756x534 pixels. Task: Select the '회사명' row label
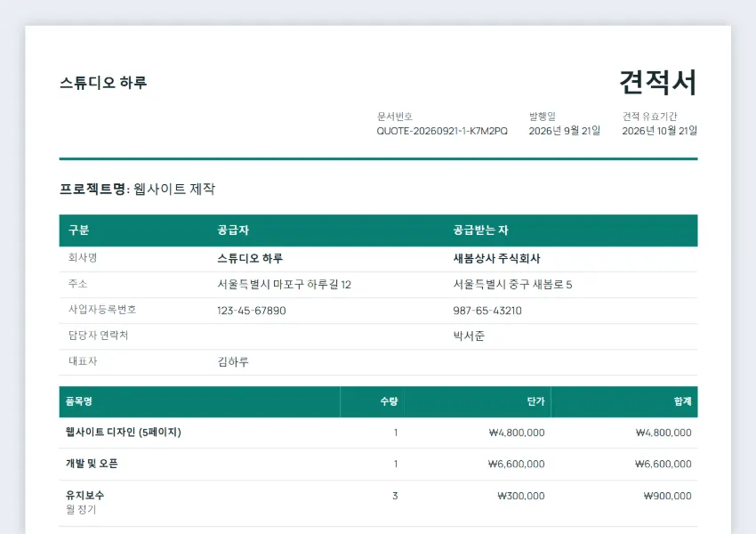83,257
